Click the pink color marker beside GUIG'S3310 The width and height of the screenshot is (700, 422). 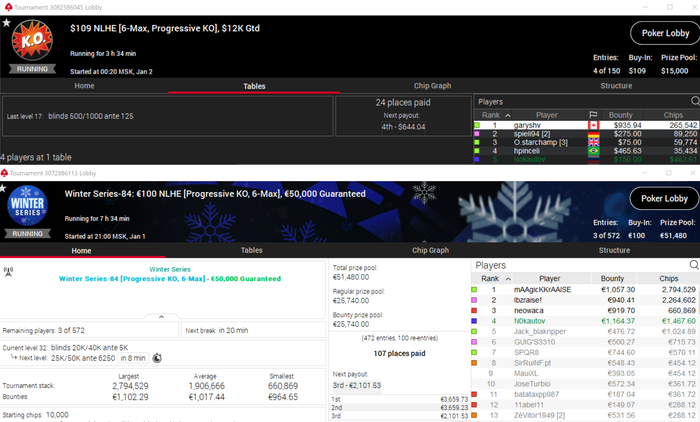click(474, 342)
